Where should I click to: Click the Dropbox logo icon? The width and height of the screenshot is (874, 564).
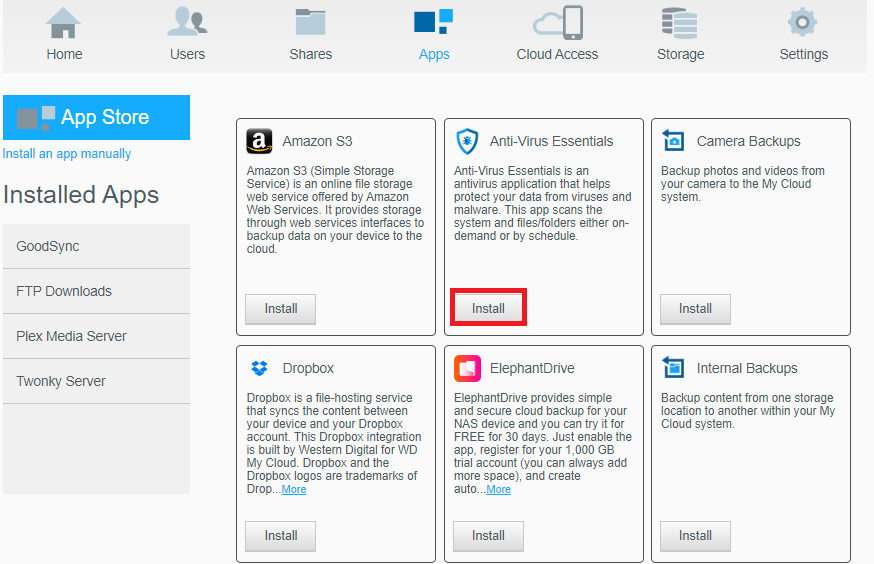click(259, 368)
